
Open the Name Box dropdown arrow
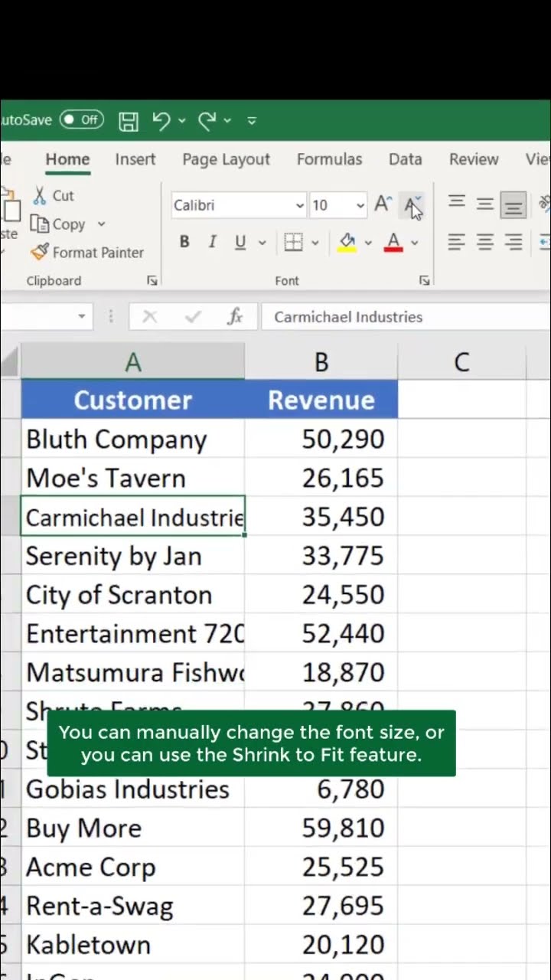click(81, 316)
